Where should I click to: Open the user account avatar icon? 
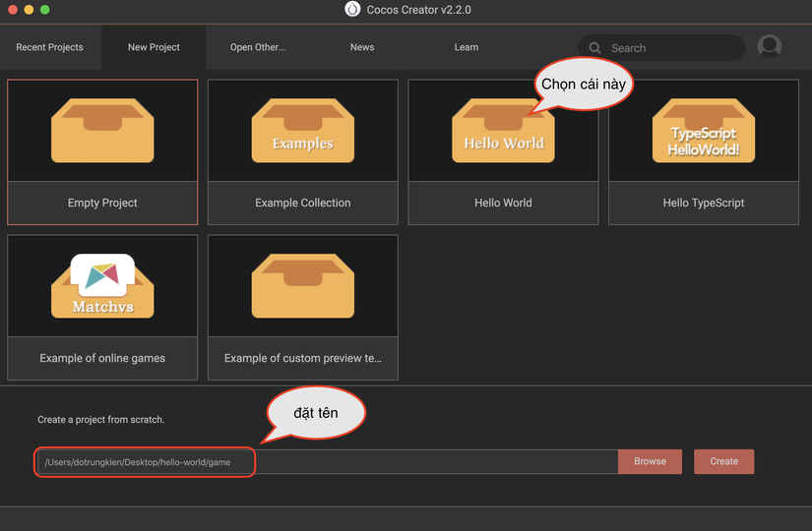[770, 46]
